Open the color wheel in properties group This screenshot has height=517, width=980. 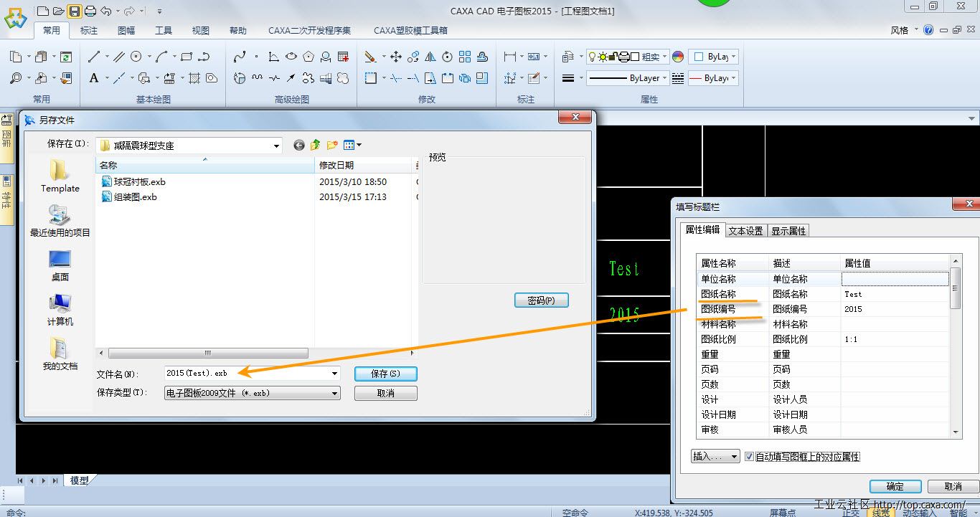[x=678, y=57]
